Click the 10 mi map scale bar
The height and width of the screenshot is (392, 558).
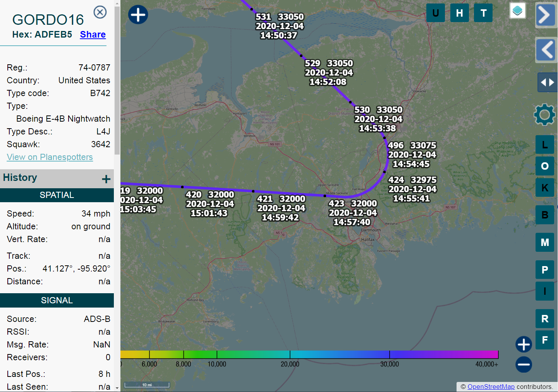[x=147, y=385]
